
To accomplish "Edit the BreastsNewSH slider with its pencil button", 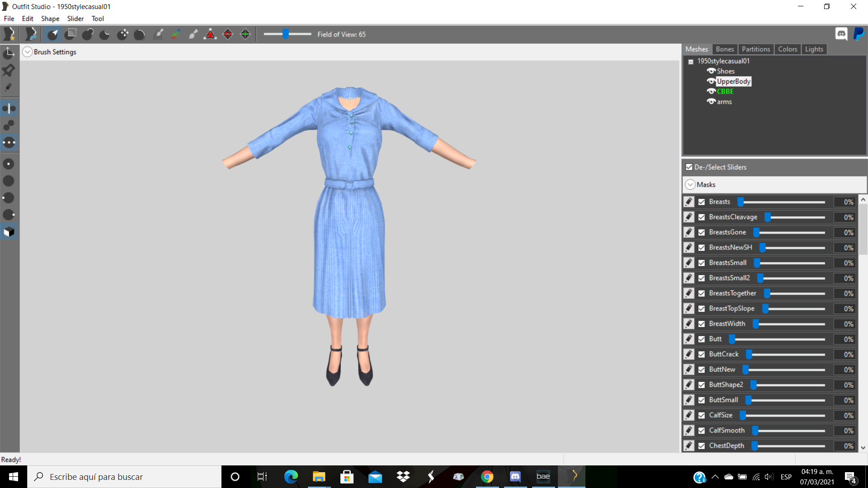I will tap(689, 248).
